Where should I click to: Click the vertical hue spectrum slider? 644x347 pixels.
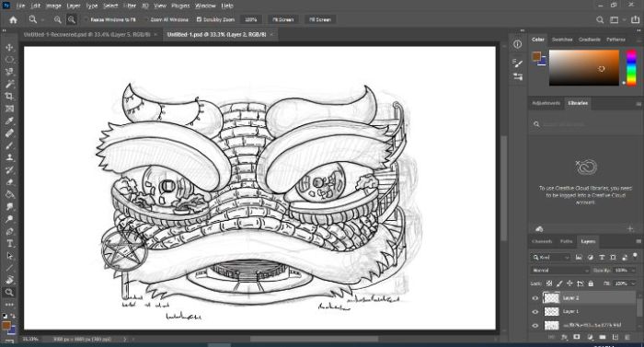631,68
